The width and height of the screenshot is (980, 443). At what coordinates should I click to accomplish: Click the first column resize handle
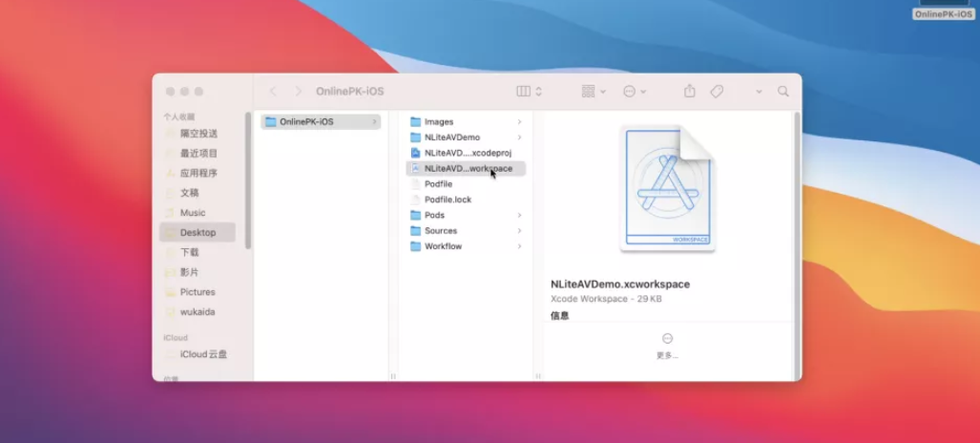pos(393,376)
